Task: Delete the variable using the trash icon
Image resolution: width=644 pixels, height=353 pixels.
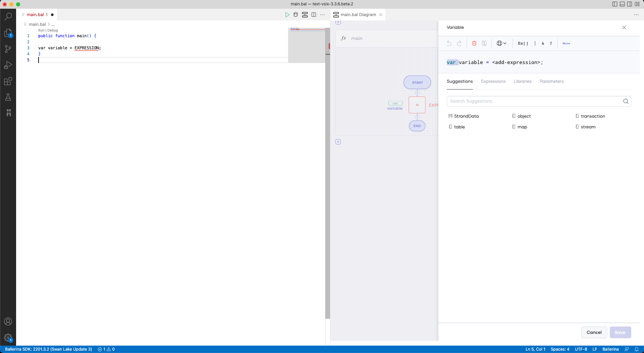Action: coord(474,43)
